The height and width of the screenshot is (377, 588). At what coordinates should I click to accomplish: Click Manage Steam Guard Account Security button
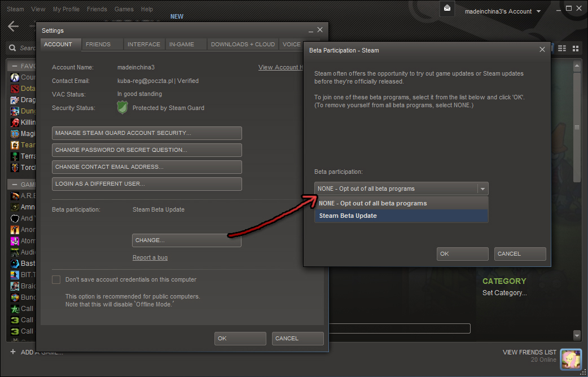(x=147, y=133)
